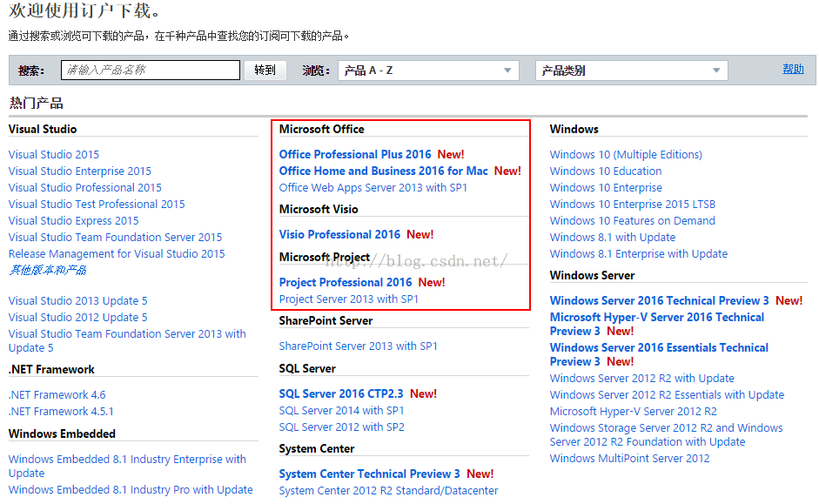Open Office Web Apps Server 2013 with SP1
The width and height of the screenshot is (819, 504).
click(x=373, y=187)
